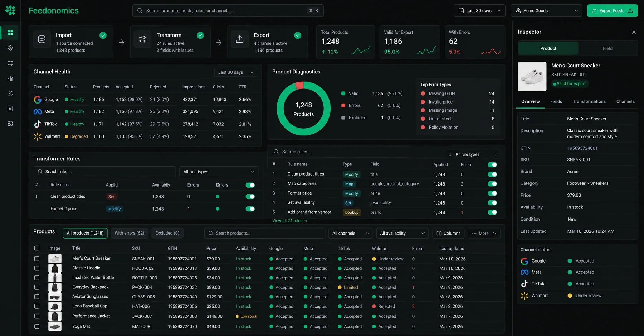Toggle off the Map categories rule
Image resolution: width=644 pixels, height=336 pixels.
[x=492, y=184]
